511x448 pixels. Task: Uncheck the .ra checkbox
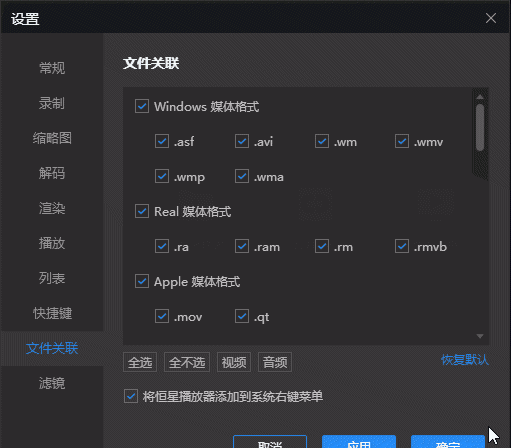point(162,246)
